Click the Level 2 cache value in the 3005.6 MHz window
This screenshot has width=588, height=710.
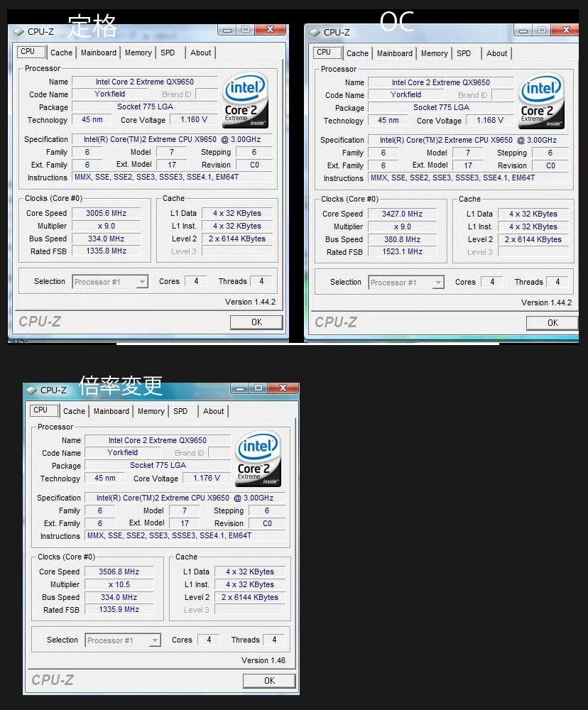coord(237,239)
